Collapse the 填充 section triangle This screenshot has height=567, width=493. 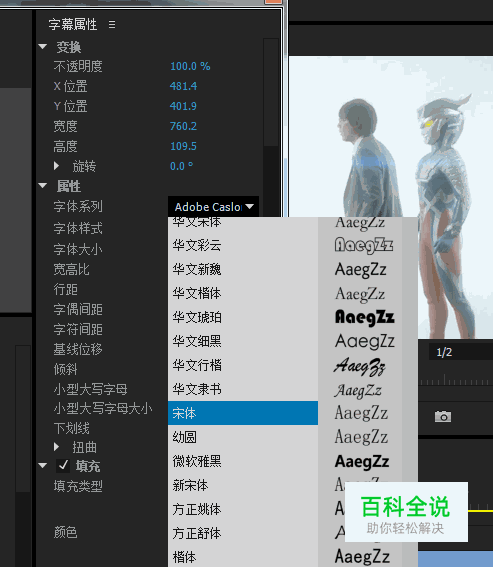pyautogui.click(x=43, y=466)
